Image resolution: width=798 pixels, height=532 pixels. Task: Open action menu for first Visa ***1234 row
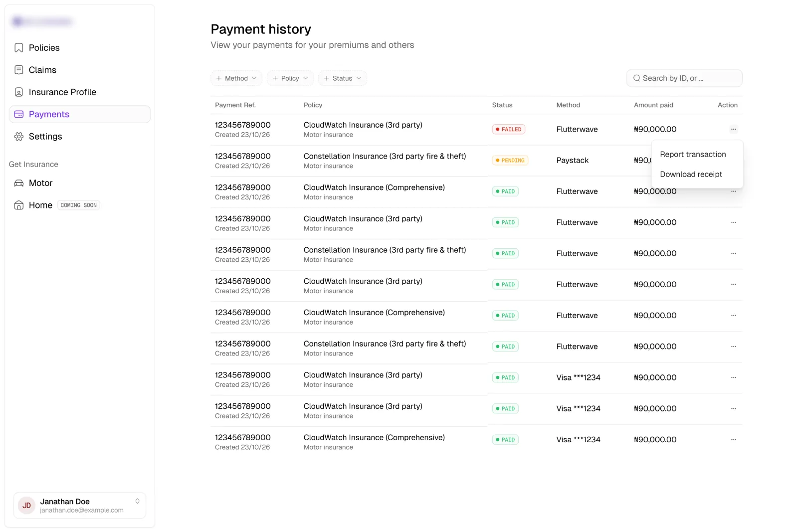734,377
